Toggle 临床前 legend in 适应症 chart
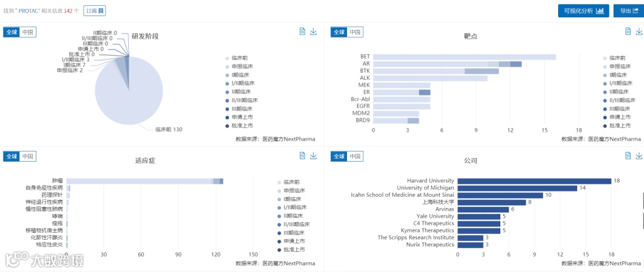 coord(289,182)
